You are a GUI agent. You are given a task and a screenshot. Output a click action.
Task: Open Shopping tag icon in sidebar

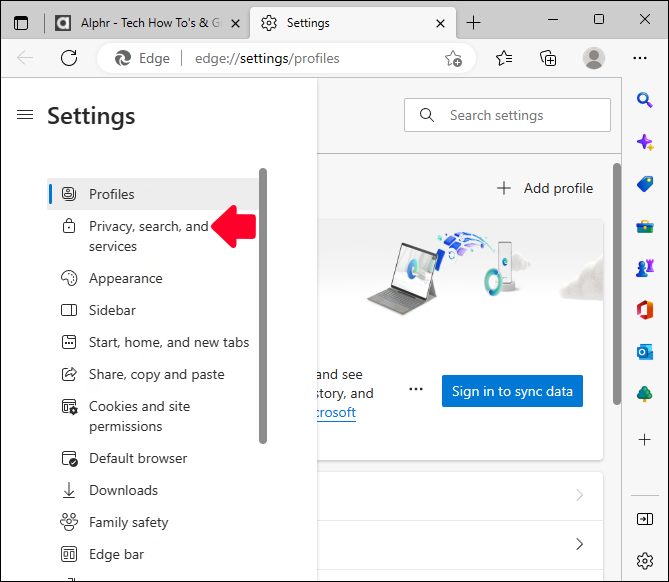point(645,184)
